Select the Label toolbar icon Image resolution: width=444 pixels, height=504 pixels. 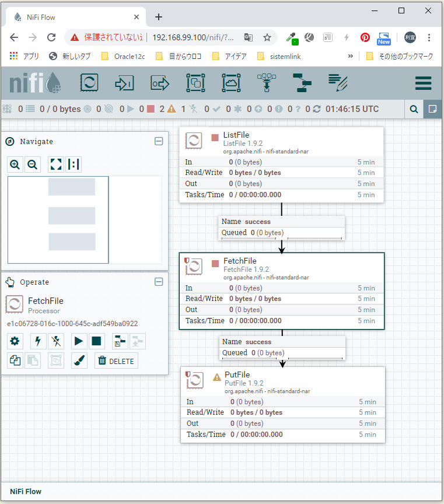tap(338, 83)
